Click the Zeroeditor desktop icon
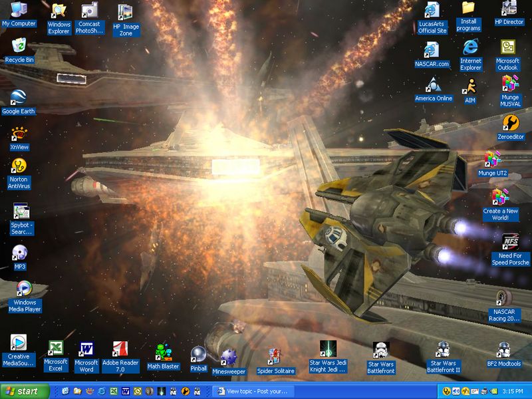This screenshot has width=532, height=399. pos(511,128)
